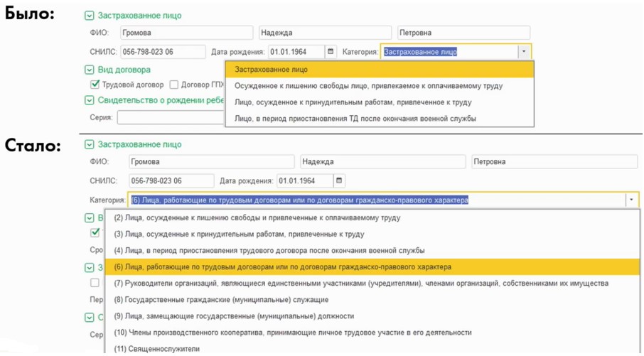
Task: Select option (4) приостановления трудового договора
Action: coord(372,250)
